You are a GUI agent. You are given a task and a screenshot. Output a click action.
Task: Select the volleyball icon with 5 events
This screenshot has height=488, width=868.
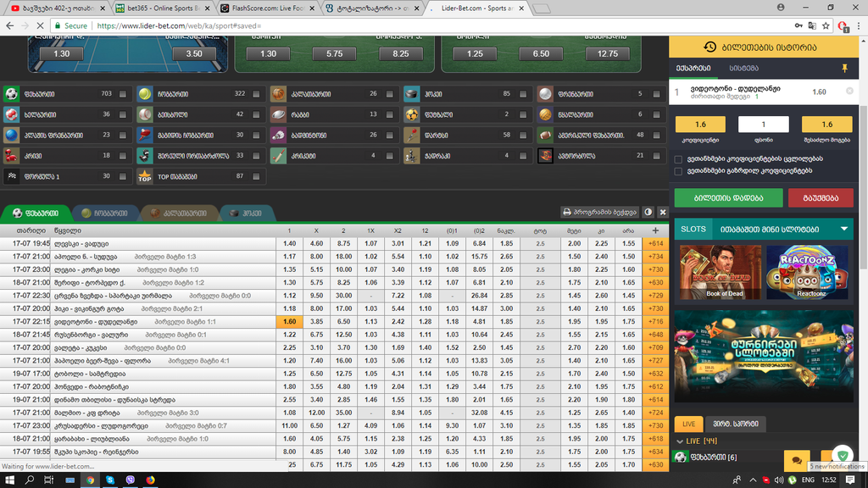pyautogui.click(x=545, y=94)
